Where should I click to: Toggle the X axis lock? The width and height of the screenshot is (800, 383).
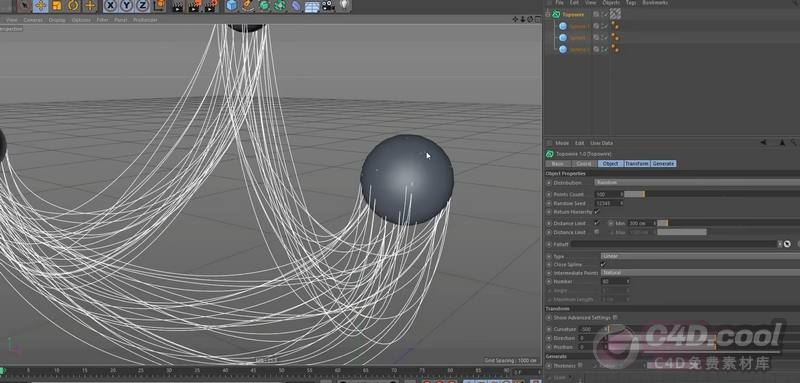pyautogui.click(x=110, y=6)
